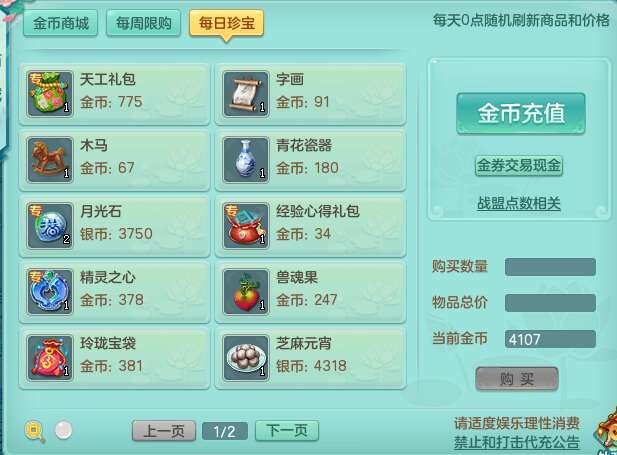
Task: Click the 金币充值 recharge button
Action: click(x=521, y=113)
